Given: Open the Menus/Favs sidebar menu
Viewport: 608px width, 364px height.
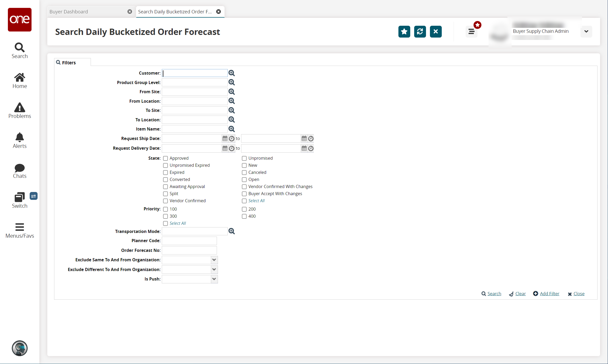Looking at the screenshot, I should pos(20,230).
